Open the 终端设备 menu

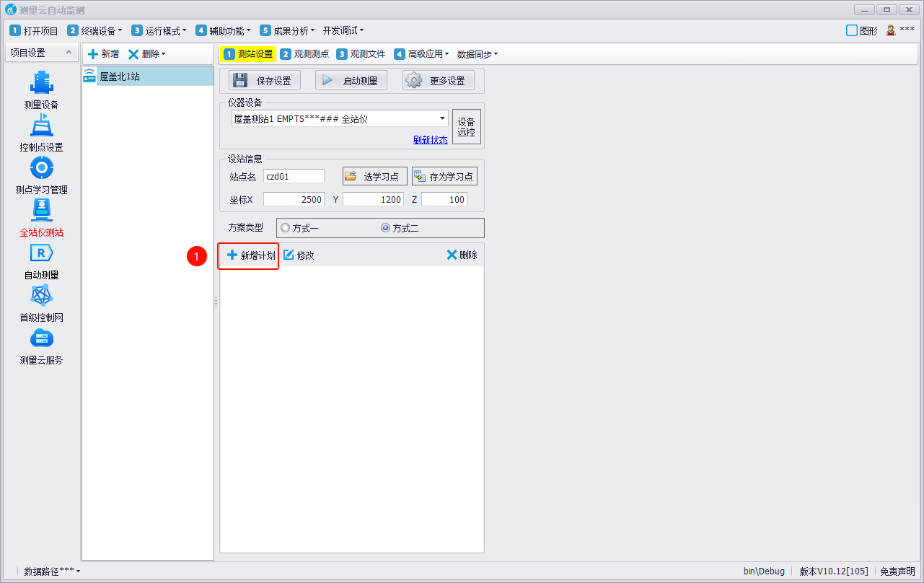[x=94, y=31]
